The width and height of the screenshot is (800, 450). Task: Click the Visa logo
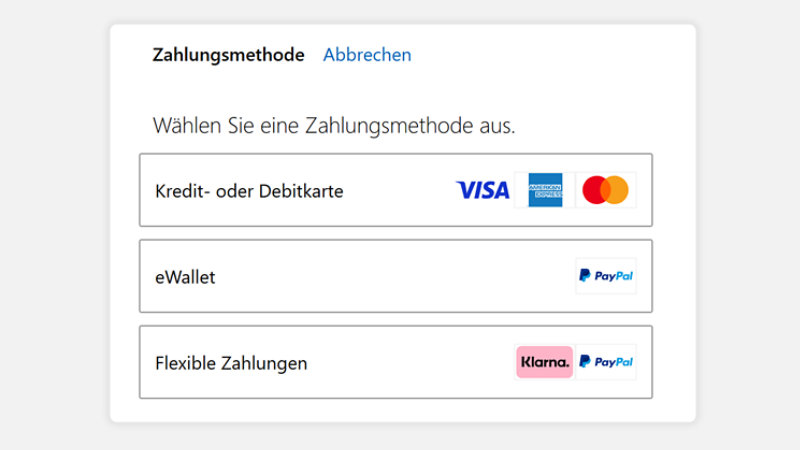coord(483,190)
